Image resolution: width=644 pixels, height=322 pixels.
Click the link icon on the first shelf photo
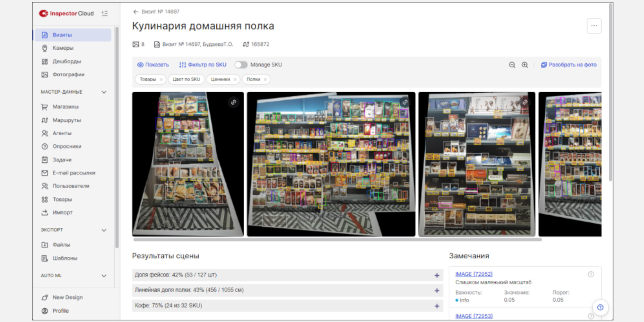click(x=233, y=102)
